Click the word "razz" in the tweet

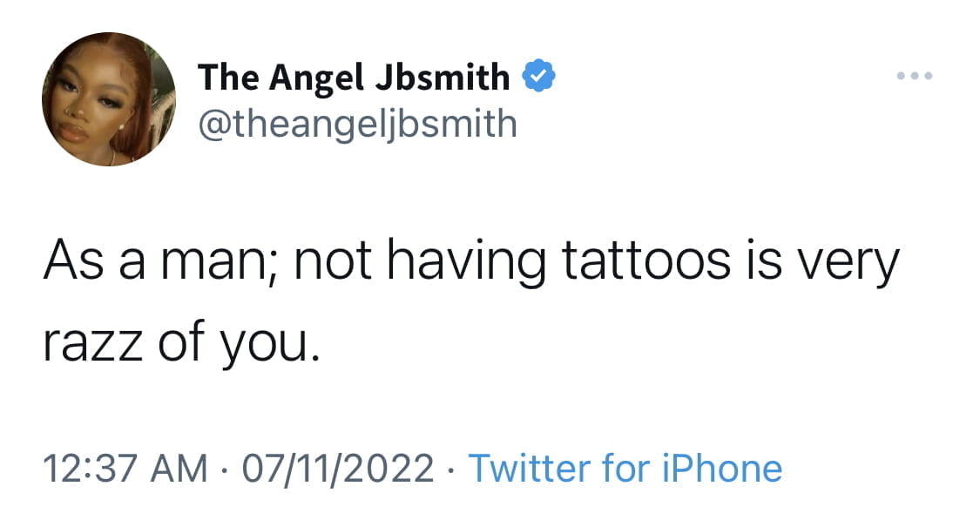pos(93,344)
